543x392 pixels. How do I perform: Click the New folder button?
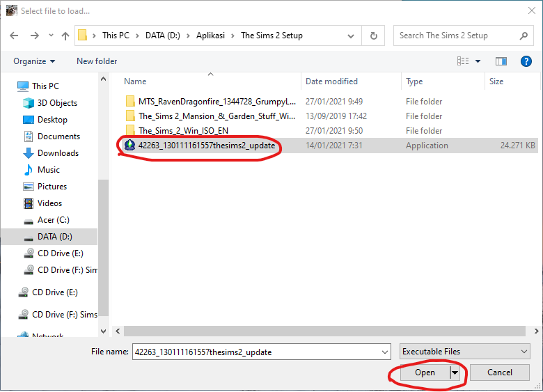coord(97,61)
